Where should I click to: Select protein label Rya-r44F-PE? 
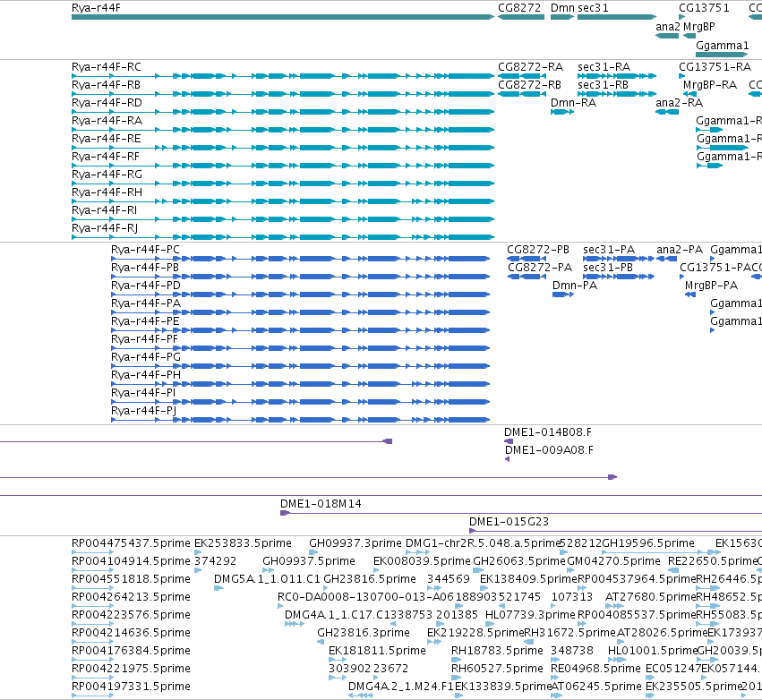click(145, 321)
